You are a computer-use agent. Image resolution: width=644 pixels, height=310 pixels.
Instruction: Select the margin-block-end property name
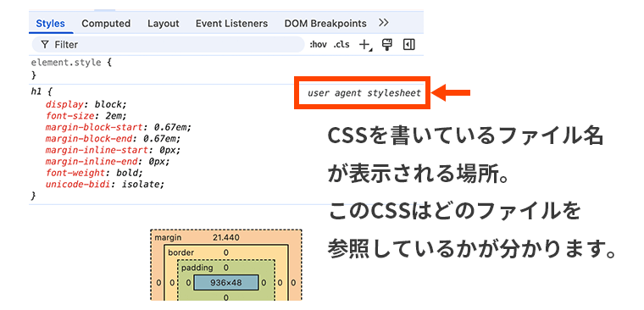tap(89, 138)
